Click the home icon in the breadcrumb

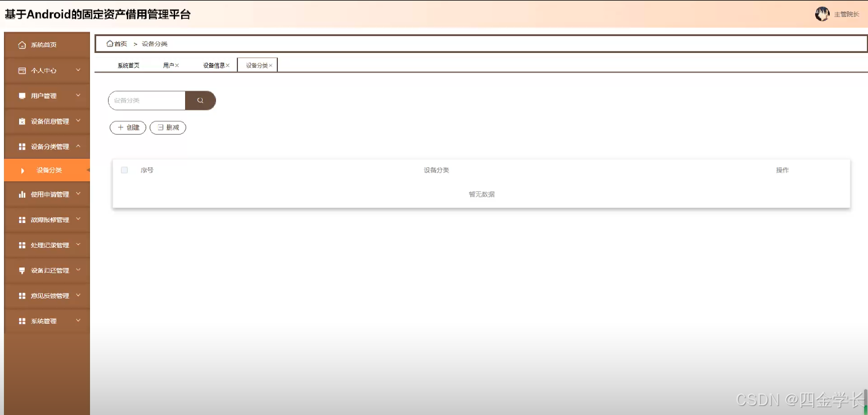pos(110,43)
